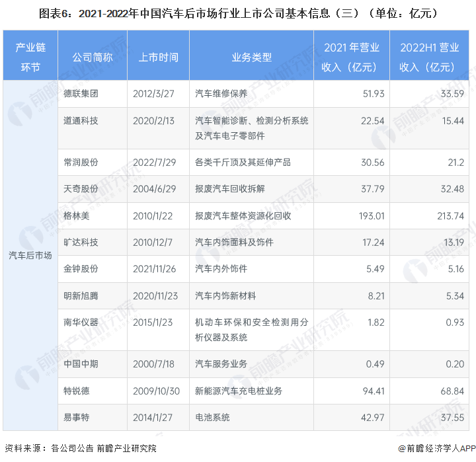Click listing date '2012/3/27'
This screenshot has height=462, width=476.
(153, 93)
